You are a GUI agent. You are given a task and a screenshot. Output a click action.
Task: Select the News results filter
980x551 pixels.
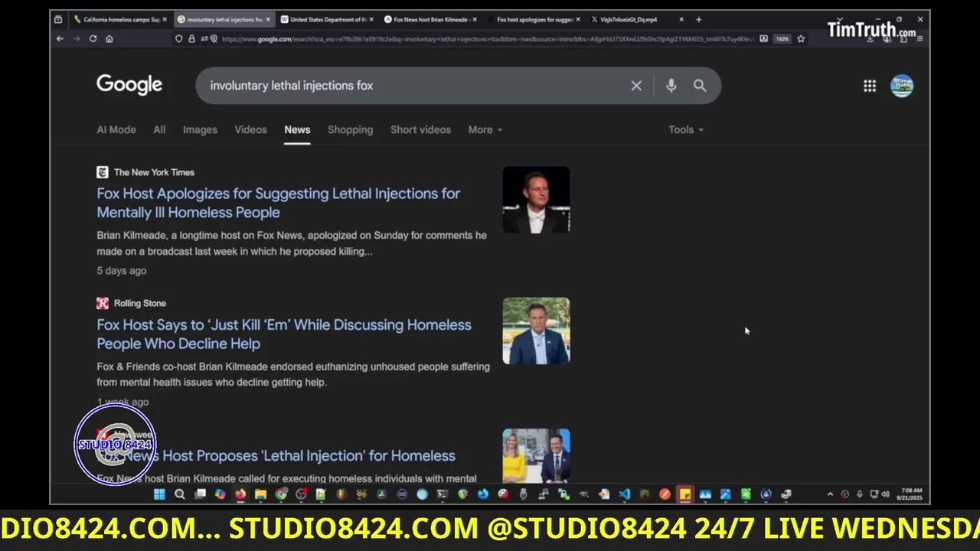click(x=297, y=129)
